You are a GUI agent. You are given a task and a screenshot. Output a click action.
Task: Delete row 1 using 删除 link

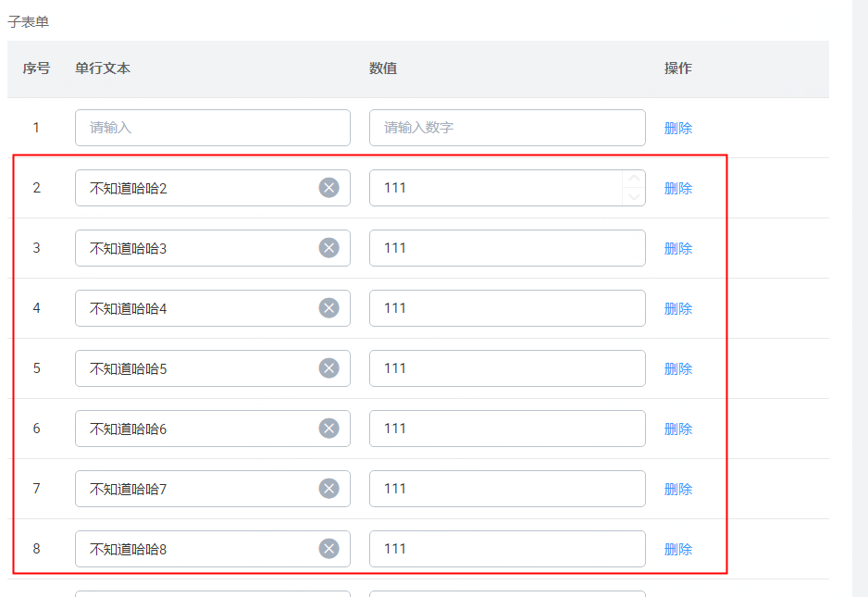pyautogui.click(x=678, y=128)
